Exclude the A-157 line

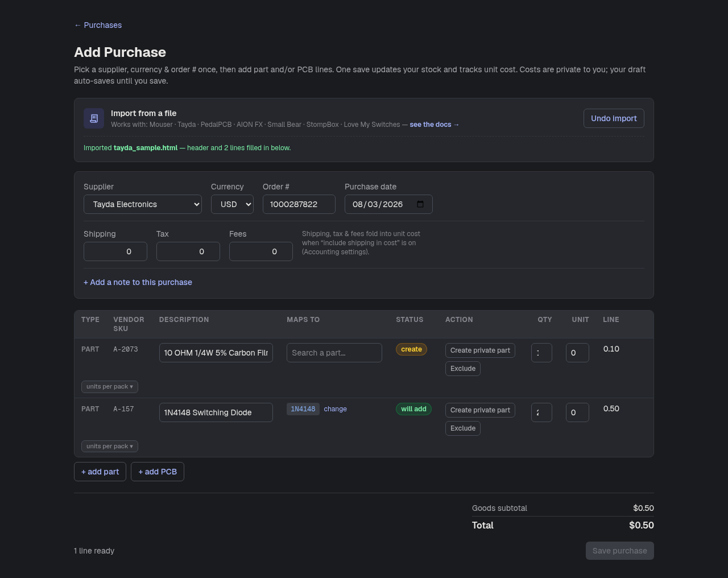coord(463,428)
